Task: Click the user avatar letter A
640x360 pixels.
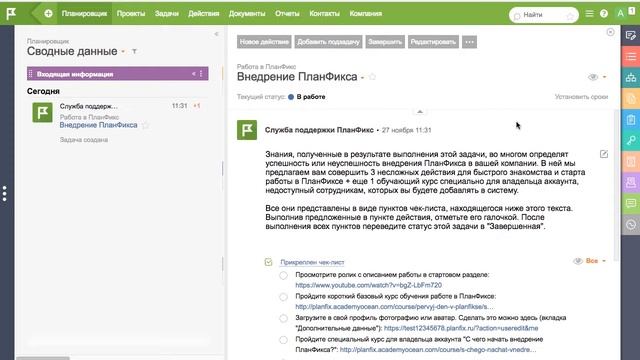Action: pos(620,13)
